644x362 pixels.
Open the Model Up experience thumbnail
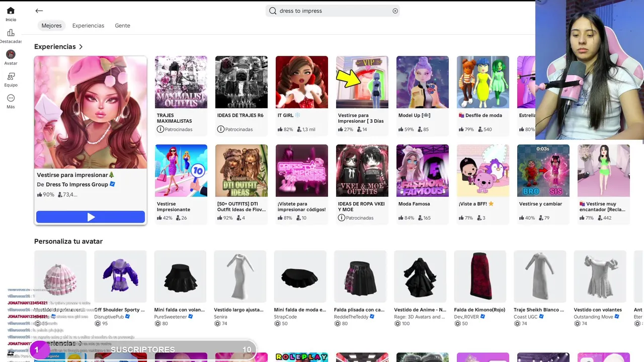click(x=423, y=82)
